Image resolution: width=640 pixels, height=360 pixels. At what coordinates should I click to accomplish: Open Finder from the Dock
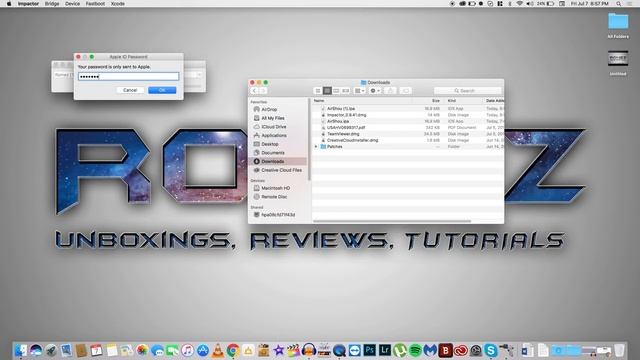(x=20, y=350)
